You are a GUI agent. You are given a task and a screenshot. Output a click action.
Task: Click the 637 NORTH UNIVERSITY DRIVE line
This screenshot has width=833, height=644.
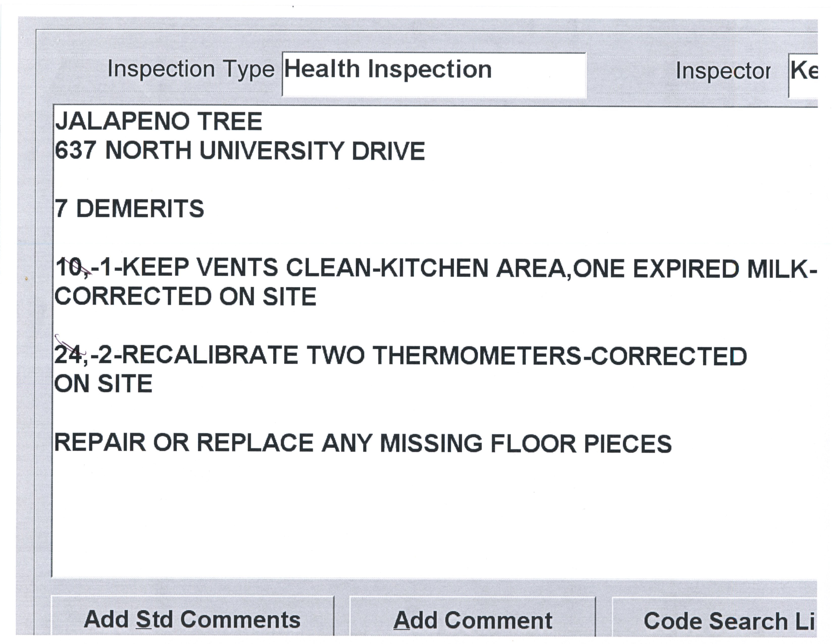(240, 151)
